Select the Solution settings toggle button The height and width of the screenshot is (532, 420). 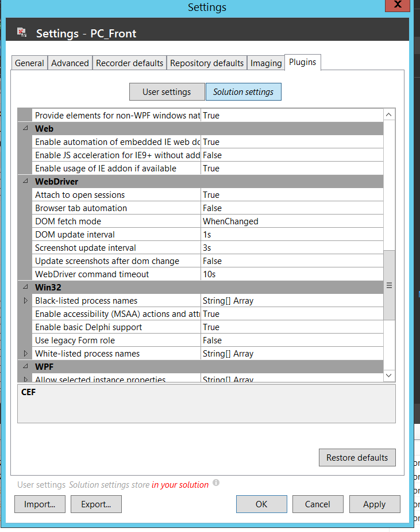click(244, 92)
